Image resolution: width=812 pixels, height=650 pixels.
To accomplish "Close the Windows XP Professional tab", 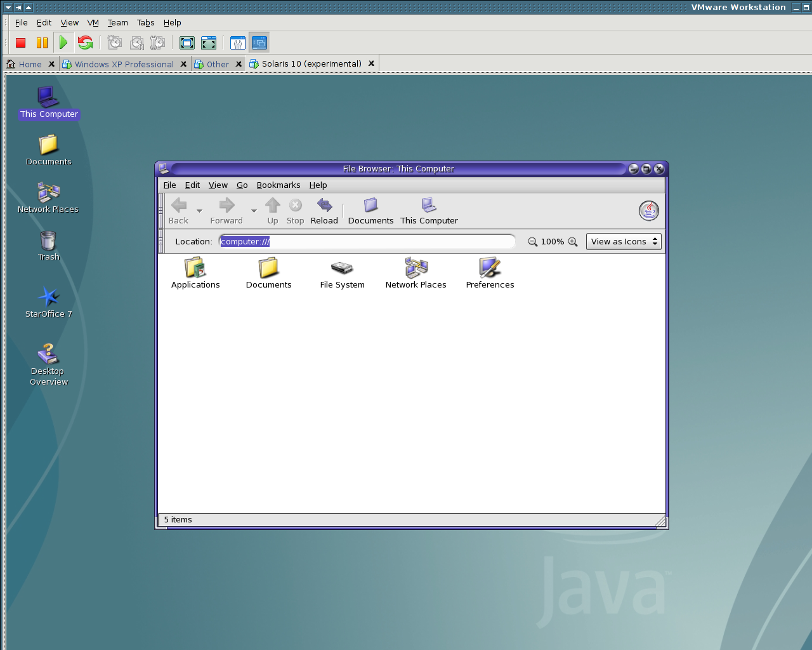I will coord(183,64).
